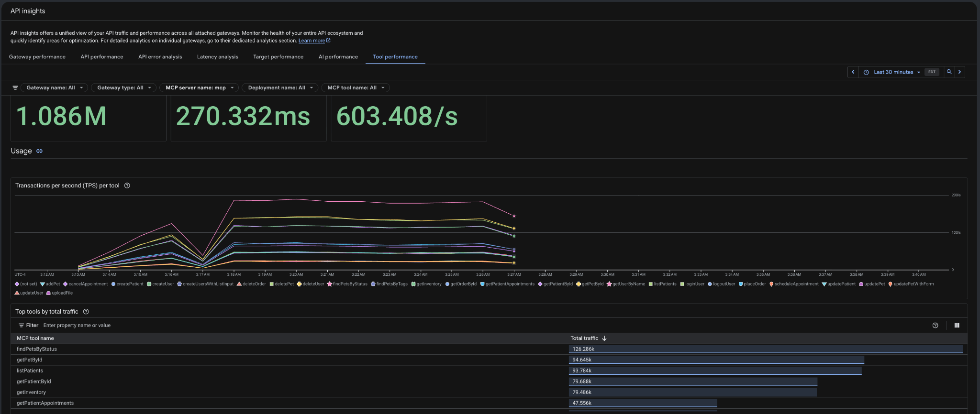Select the getPatientAppointments table row name

[x=45, y=403]
